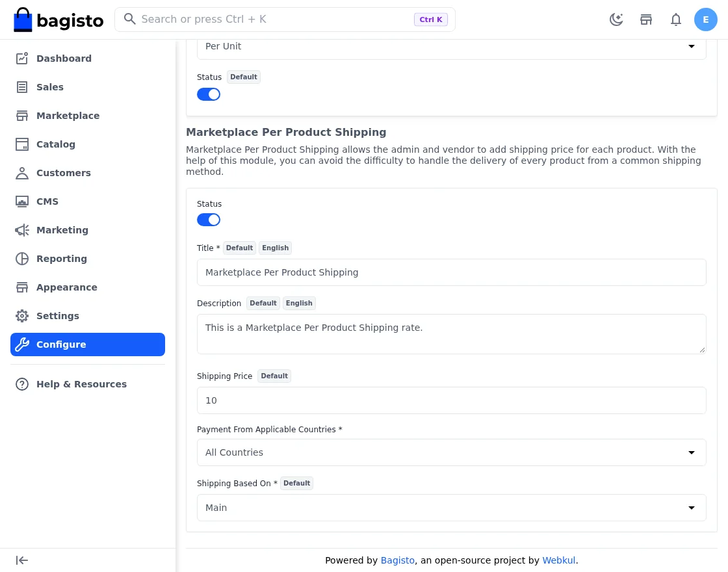Open Marketplace menu item
The height and width of the screenshot is (572, 728).
[87, 116]
